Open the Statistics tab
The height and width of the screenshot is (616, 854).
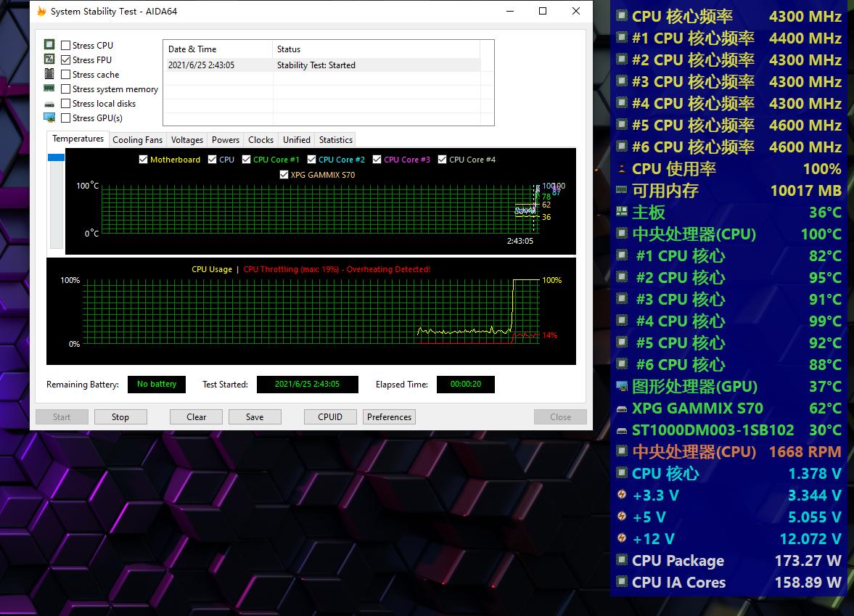335,140
